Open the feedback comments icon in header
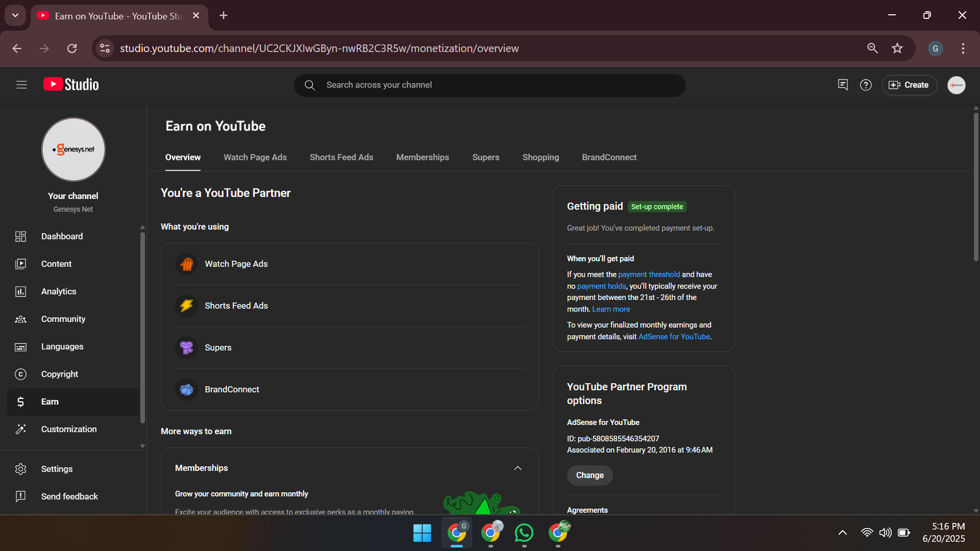The height and width of the screenshot is (551, 980). (x=843, y=84)
